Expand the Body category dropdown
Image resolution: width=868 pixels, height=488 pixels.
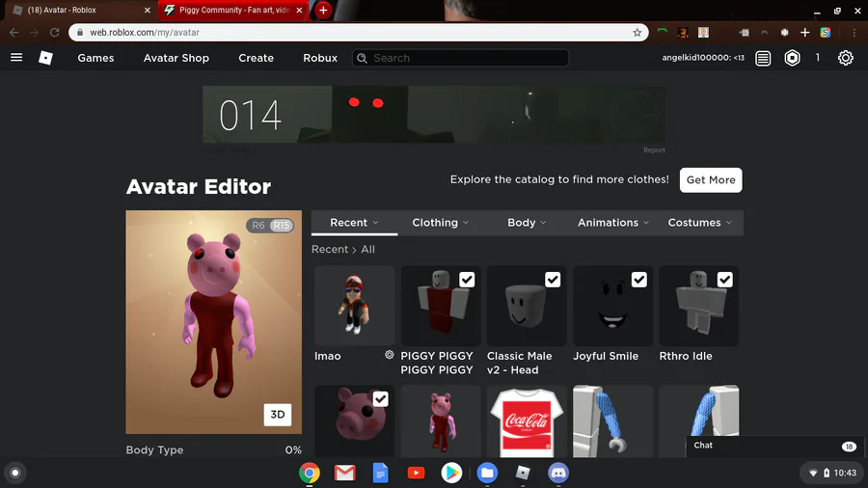point(527,223)
